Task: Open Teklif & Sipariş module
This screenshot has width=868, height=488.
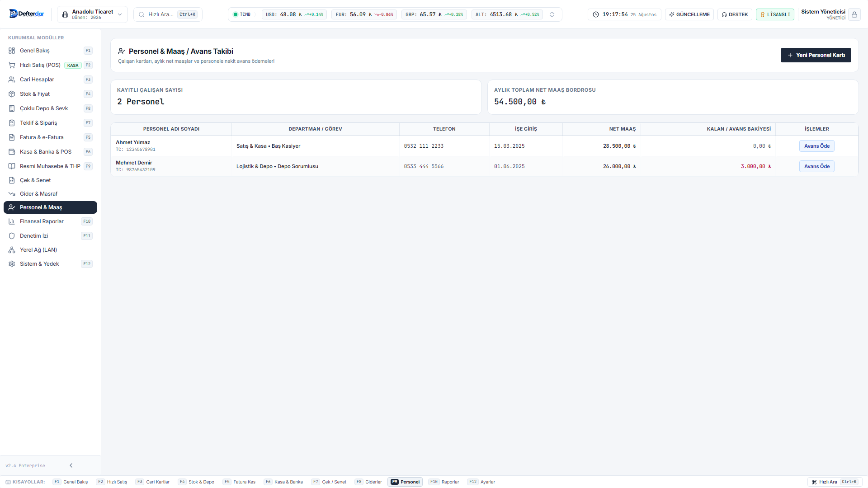Action: [x=50, y=123]
